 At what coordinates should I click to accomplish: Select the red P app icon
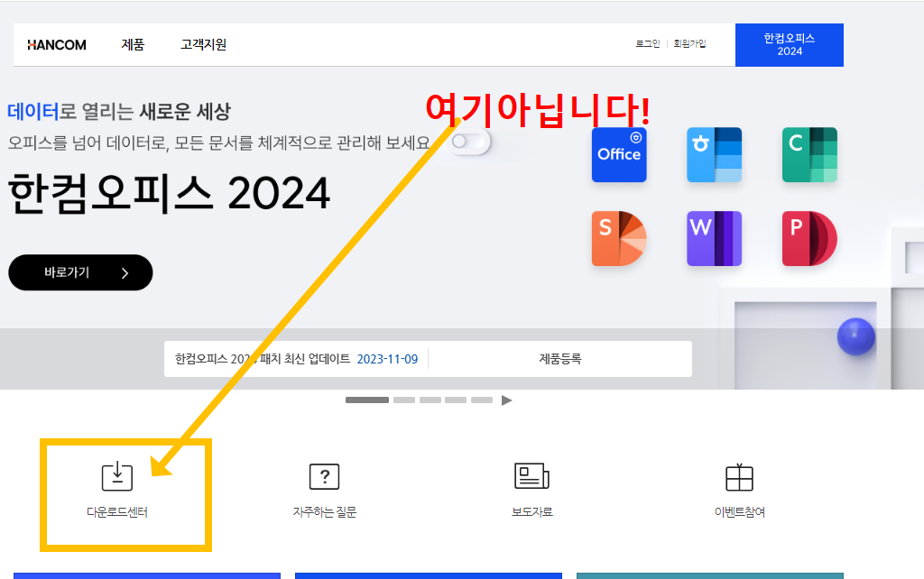[808, 239]
